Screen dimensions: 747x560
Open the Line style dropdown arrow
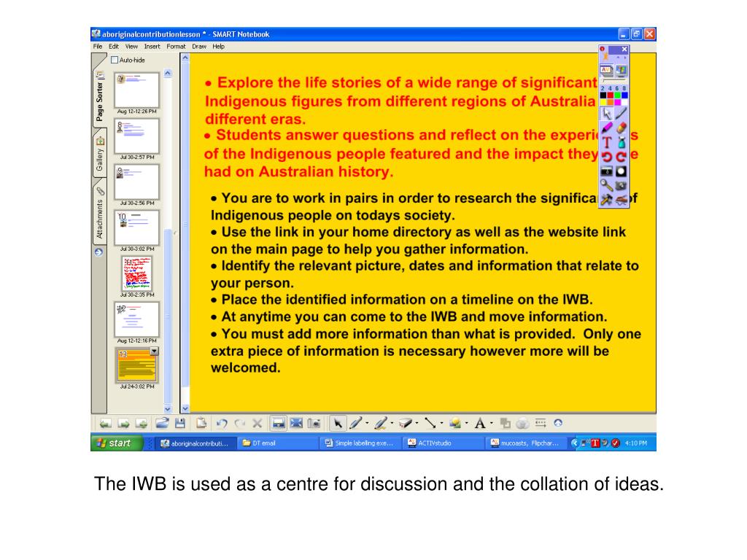pyautogui.click(x=441, y=423)
